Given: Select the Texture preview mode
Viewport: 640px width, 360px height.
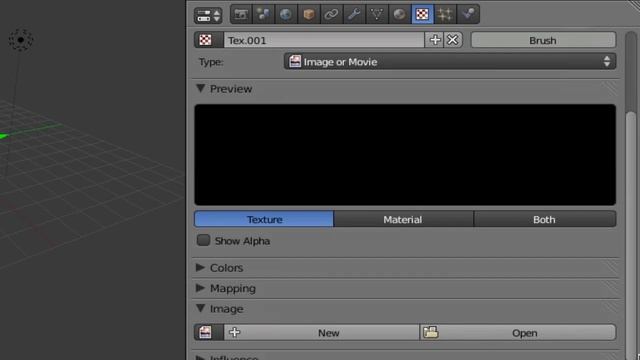Looking at the screenshot, I should coord(264,219).
